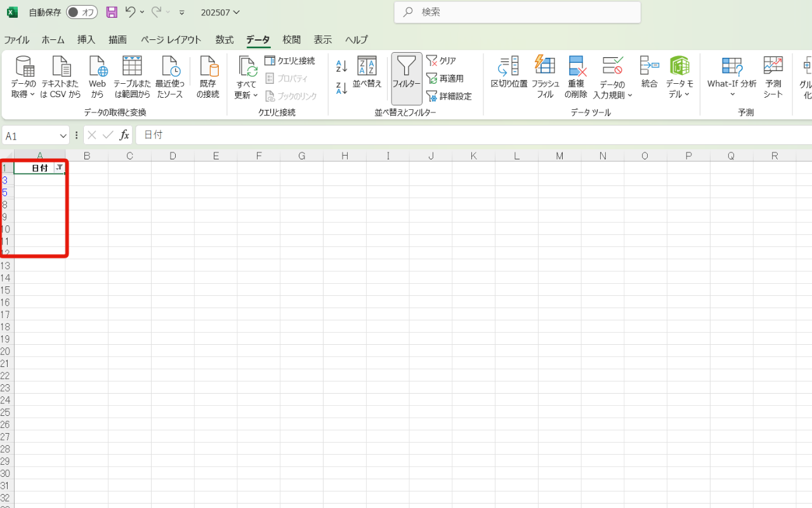Viewport: 812px width, 508px height.
Task: Switch to the 数式 tab
Action: pos(224,39)
